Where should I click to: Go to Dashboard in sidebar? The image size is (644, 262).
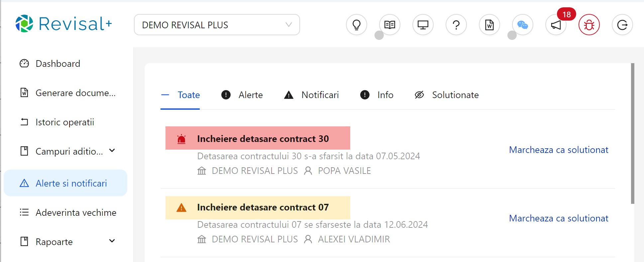coord(65,64)
